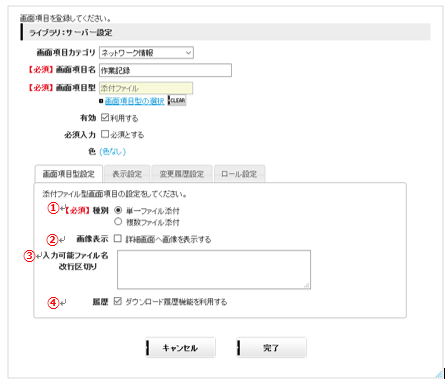Enable the 必須とする checkbox

105,134
